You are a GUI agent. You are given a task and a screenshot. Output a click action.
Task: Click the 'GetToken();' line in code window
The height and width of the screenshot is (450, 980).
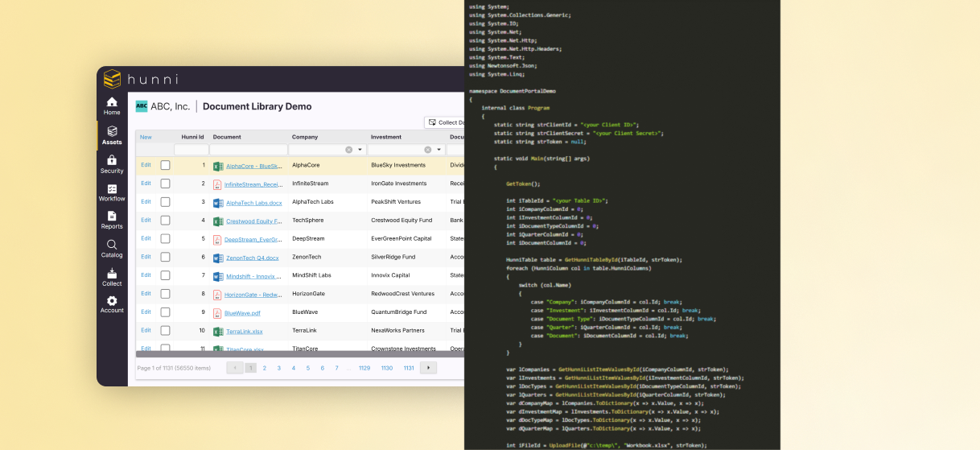(x=524, y=184)
